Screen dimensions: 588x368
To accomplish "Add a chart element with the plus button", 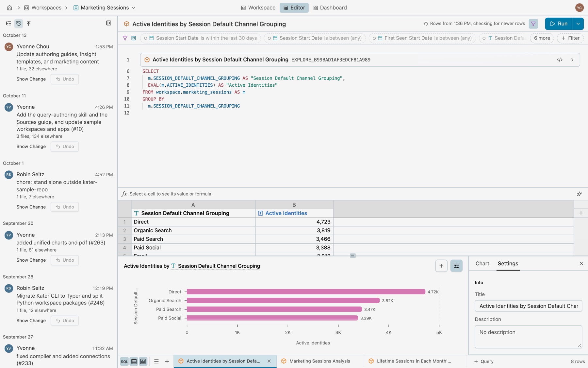I will [441, 266].
